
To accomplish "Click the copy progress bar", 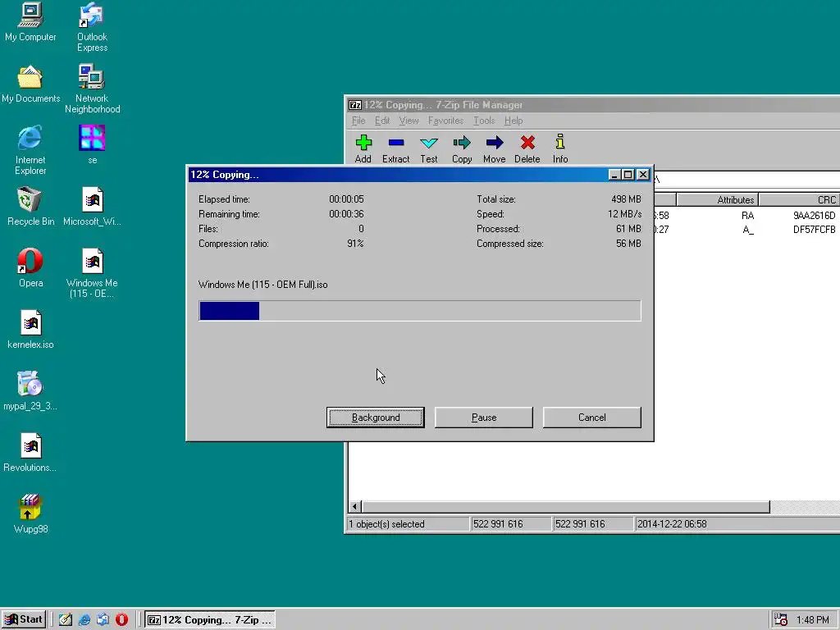I will click(419, 311).
